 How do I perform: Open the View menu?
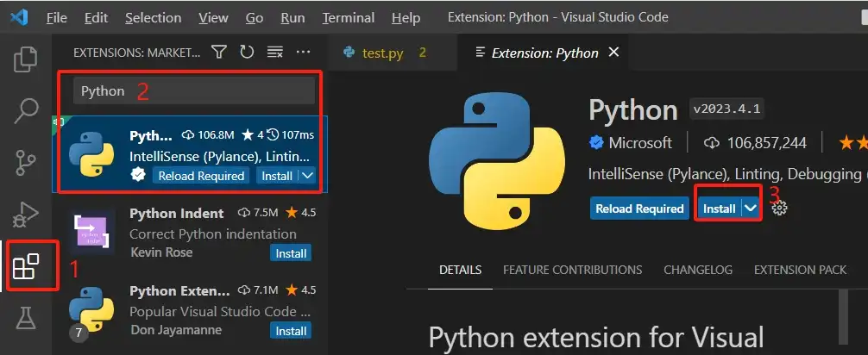pos(213,18)
